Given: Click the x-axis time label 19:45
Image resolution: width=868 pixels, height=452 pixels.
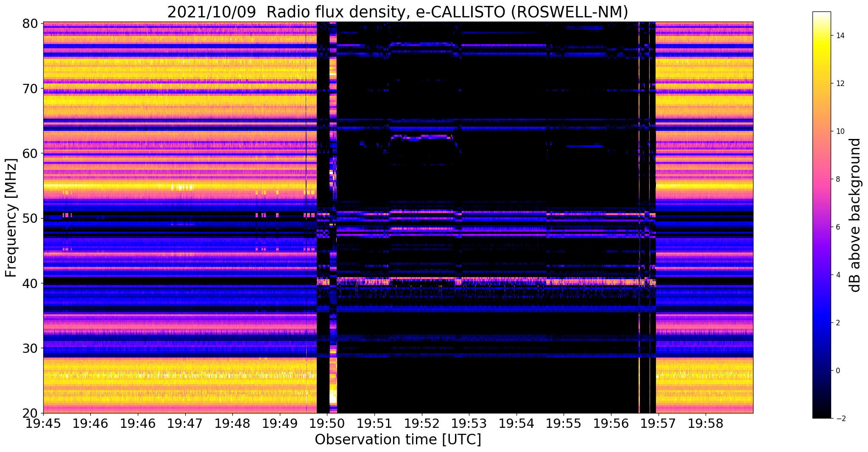Looking at the screenshot, I should (43, 423).
